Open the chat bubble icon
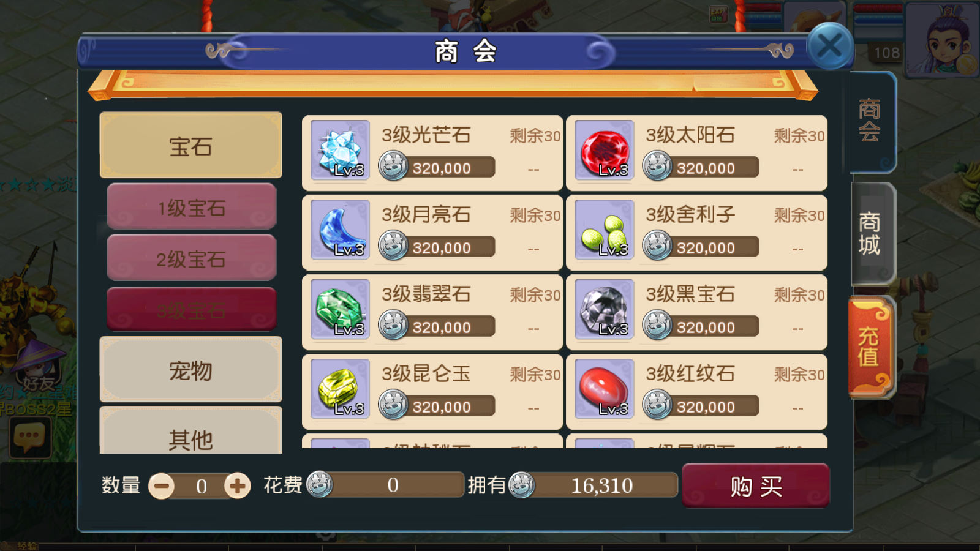Image resolution: width=980 pixels, height=551 pixels. pyautogui.click(x=29, y=438)
